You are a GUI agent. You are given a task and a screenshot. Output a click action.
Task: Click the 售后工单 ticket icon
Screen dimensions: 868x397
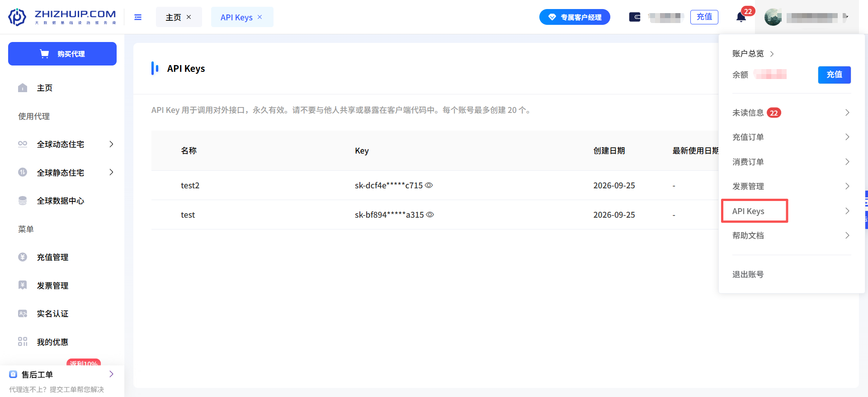pos(13,374)
